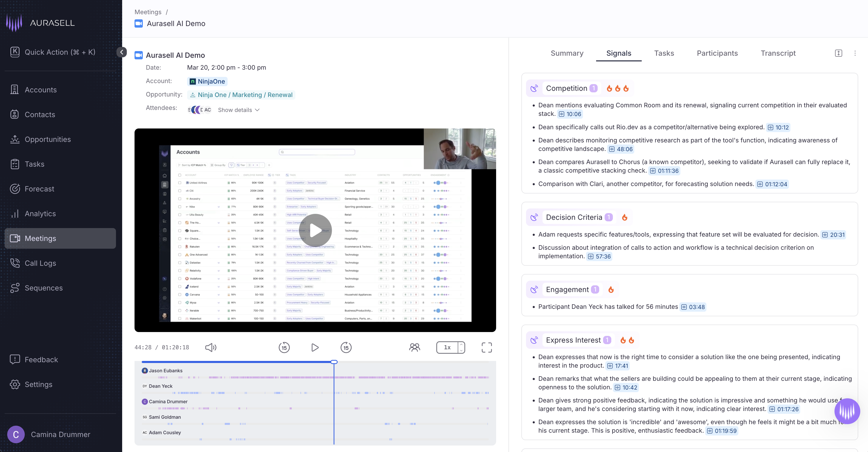Open the floating Aurasell assistant bubble

point(847,411)
